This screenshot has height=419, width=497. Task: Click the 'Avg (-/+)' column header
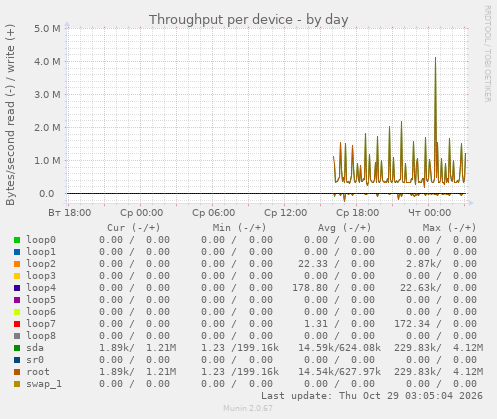tap(344, 228)
